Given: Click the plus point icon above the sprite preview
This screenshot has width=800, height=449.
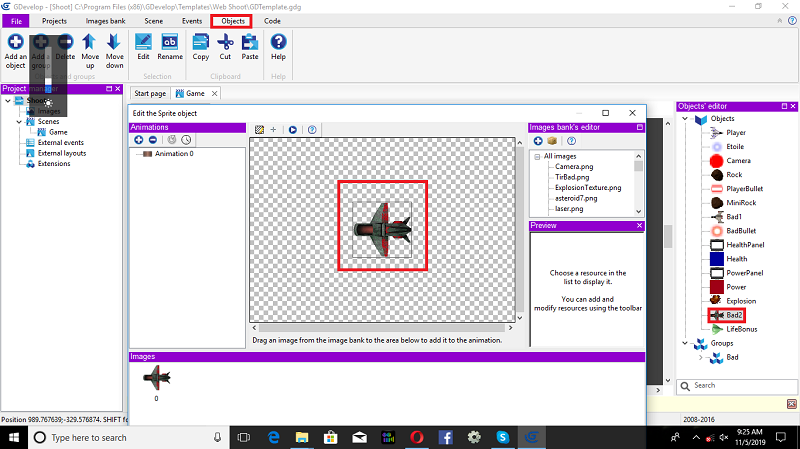Looking at the screenshot, I should pos(273,130).
